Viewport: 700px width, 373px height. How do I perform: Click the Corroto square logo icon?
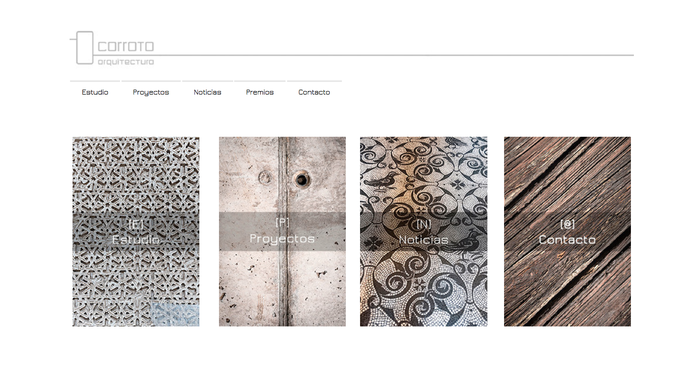(x=85, y=48)
